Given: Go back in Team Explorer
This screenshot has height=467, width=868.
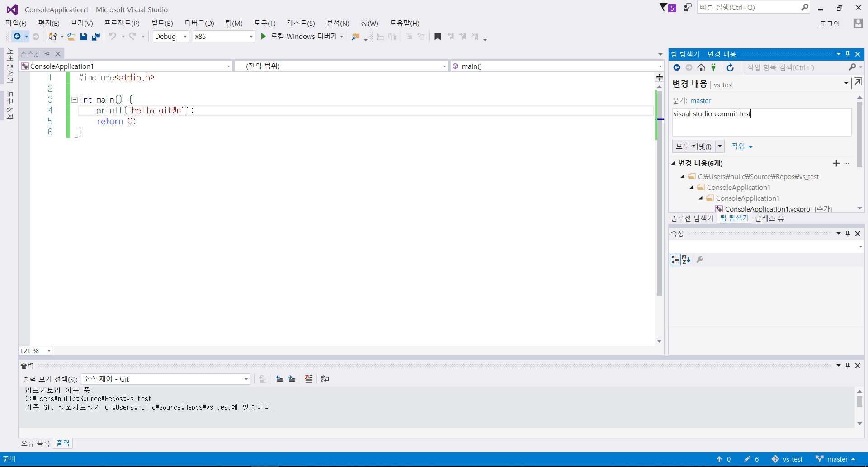Looking at the screenshot, I should pyautogui.click(x=677, y=67).
